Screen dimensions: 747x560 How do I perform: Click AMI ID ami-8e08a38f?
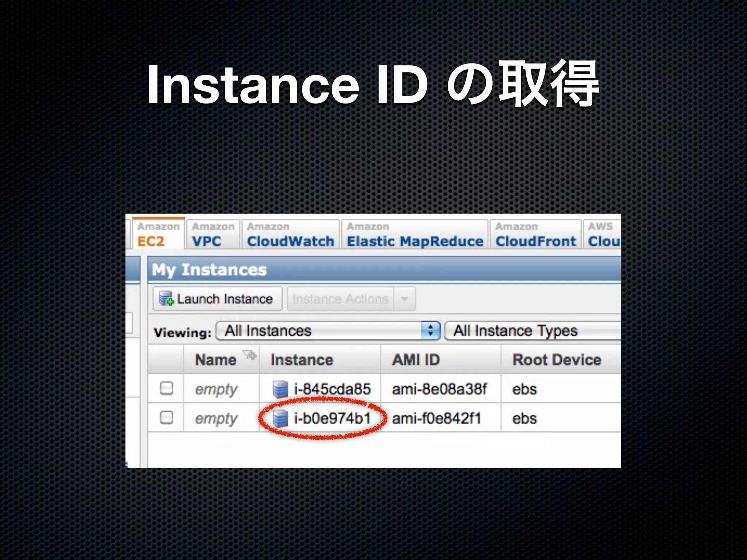coord(439,389)
